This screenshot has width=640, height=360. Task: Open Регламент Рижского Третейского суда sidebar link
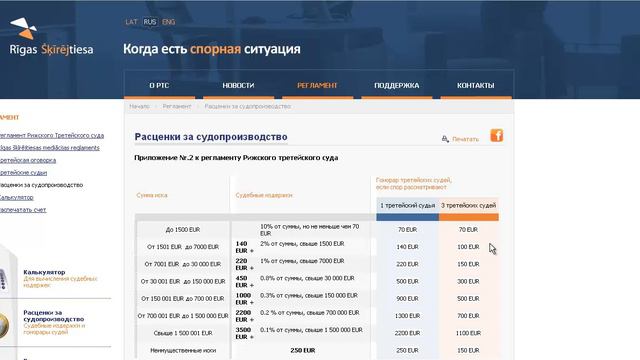coord(51,135)
